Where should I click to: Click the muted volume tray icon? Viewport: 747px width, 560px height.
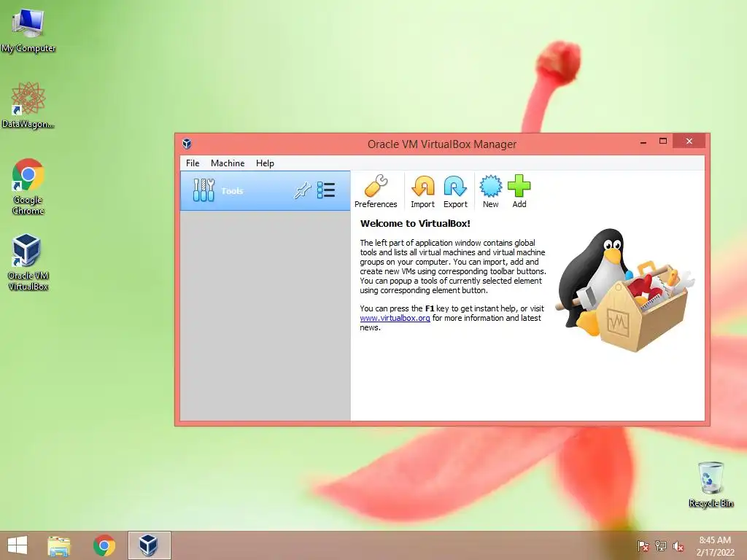(x=678, y=546)
